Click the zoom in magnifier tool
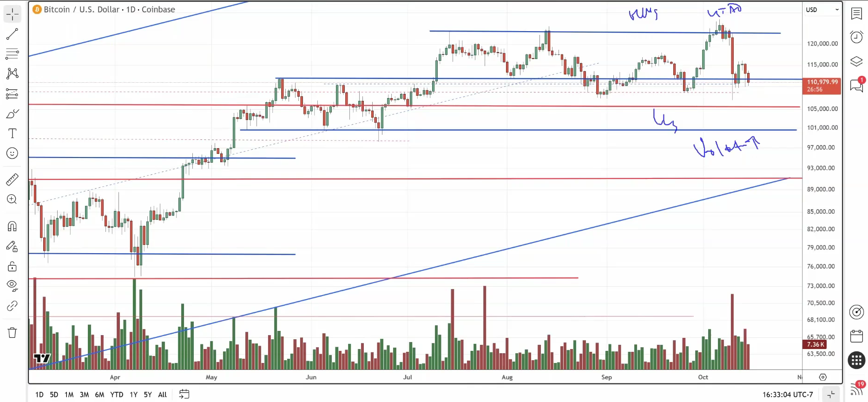 coord(12,199)
